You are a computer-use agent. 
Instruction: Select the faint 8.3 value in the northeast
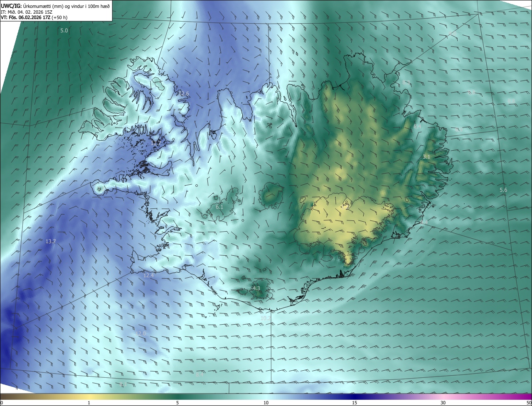tap(406, 82)
